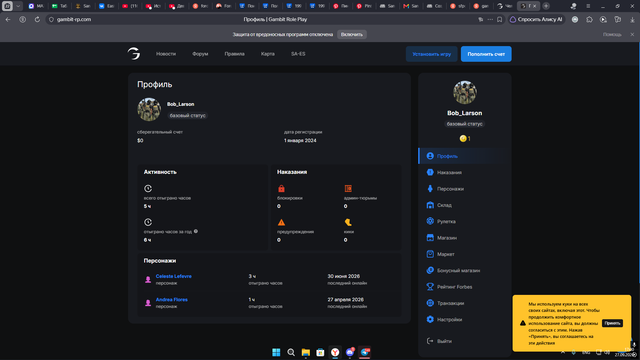Click the $0 savings account value

[140, 140]
